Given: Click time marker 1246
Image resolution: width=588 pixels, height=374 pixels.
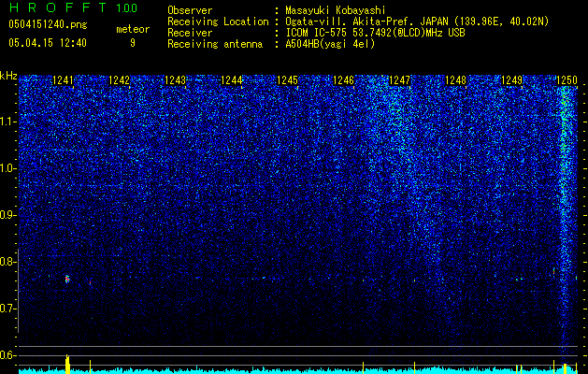Looking at the screenshot, I should tap(343, 79).
